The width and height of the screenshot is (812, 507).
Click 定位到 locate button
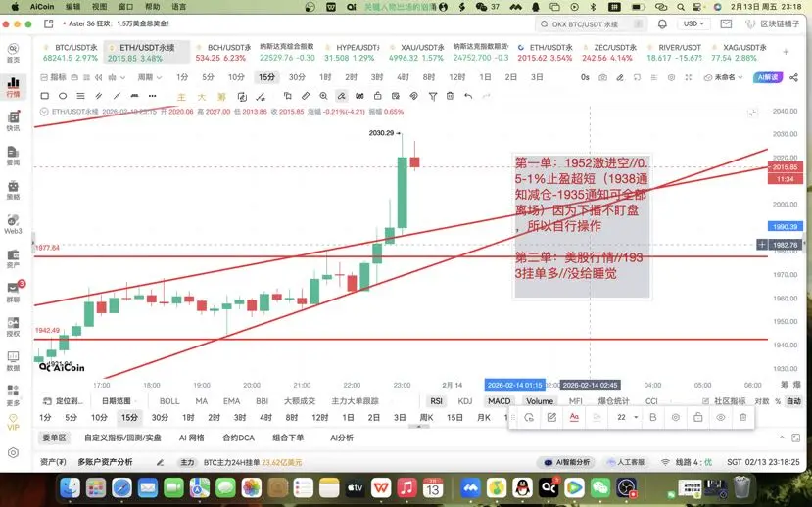pos(64,401)
